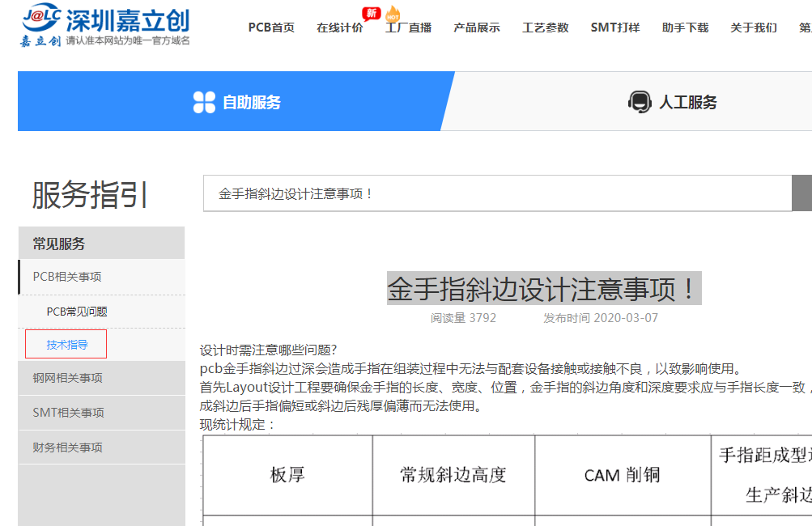812x526 pixels.
Task: Click the HOT flame badge icon
Action: (x=393, y=13)
